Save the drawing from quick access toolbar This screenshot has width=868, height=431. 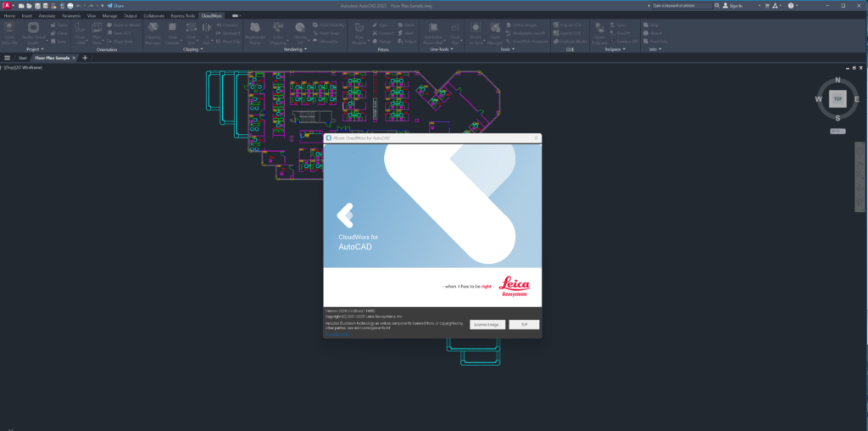point(37,6)
